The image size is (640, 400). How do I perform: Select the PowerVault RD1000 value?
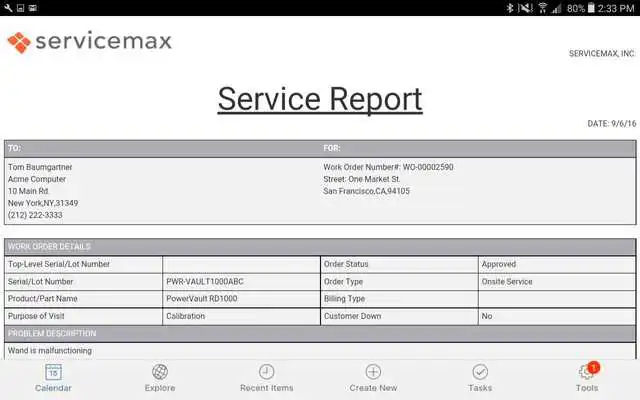click(x=202, y=298)
